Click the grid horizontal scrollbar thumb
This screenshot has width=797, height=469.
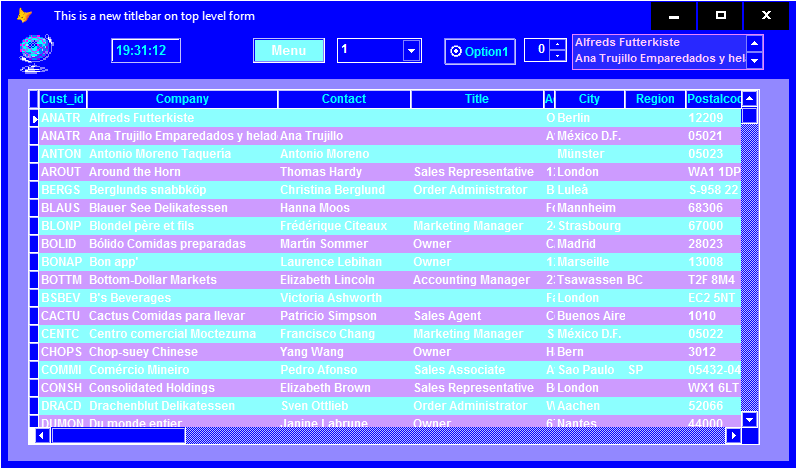(118, 435)
